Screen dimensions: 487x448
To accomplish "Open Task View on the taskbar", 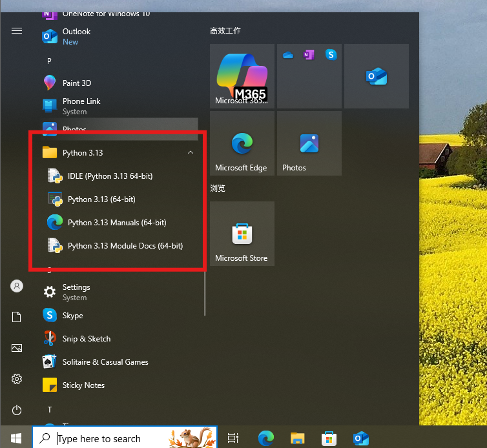I will 233,438.
